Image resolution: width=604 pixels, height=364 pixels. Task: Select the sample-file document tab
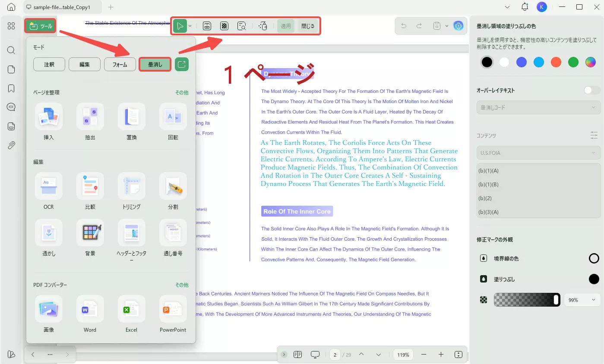tap(63, 7)
